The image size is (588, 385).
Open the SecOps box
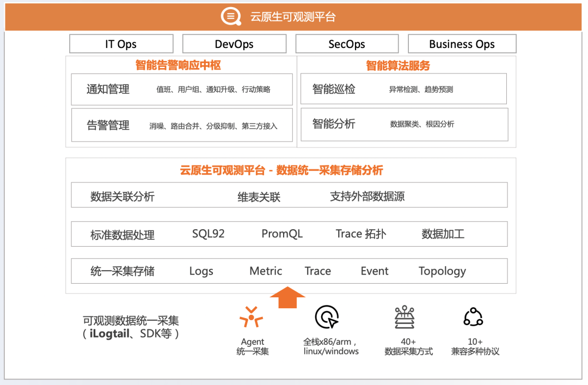(x=347, y=44)
